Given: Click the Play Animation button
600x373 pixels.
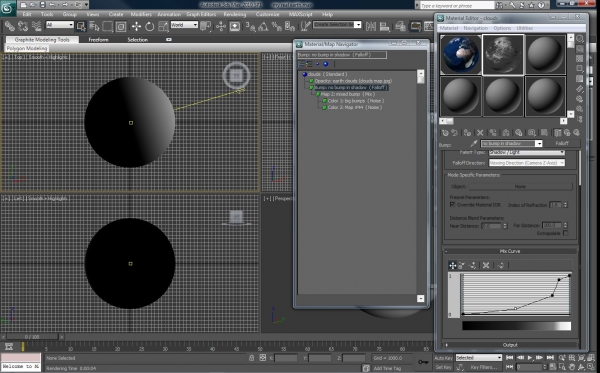Looking at the screenshot, I should [530, 358].
